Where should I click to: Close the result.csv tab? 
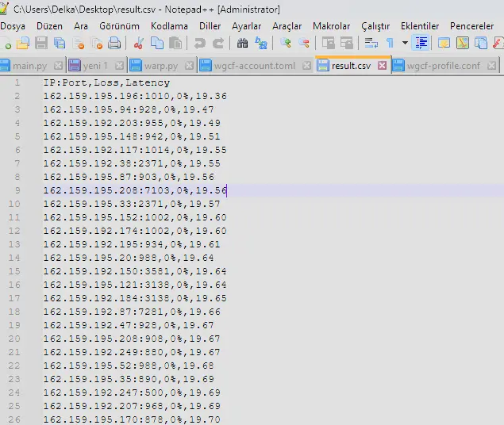click(x=383, y=66)
